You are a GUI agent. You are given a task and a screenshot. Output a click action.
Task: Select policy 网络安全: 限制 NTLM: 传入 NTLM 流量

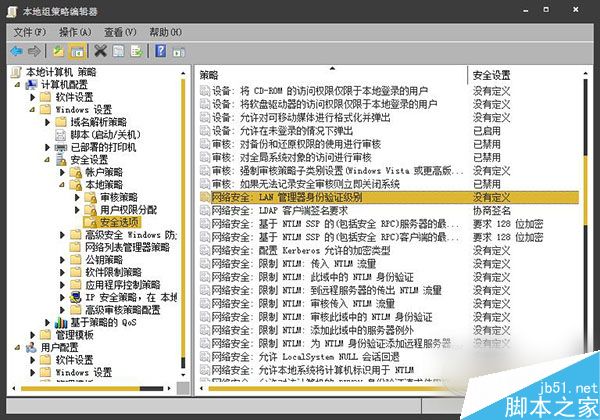click(x=294, y=264)
